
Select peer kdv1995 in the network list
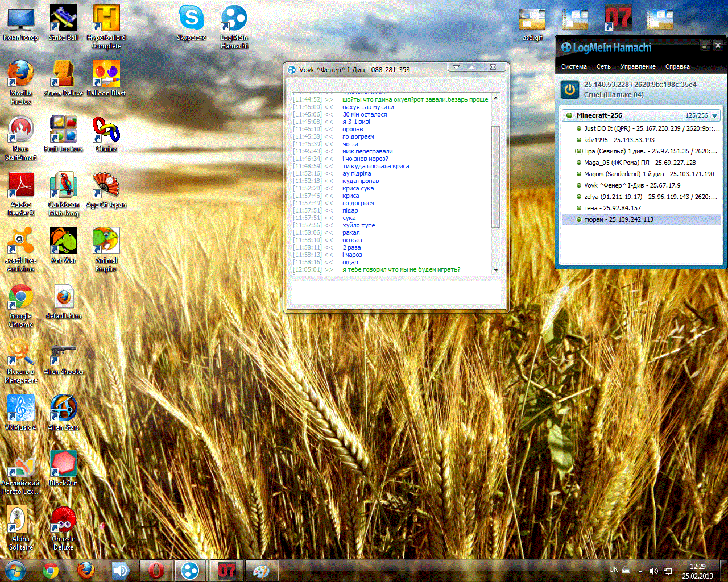(x=641, y=140)
